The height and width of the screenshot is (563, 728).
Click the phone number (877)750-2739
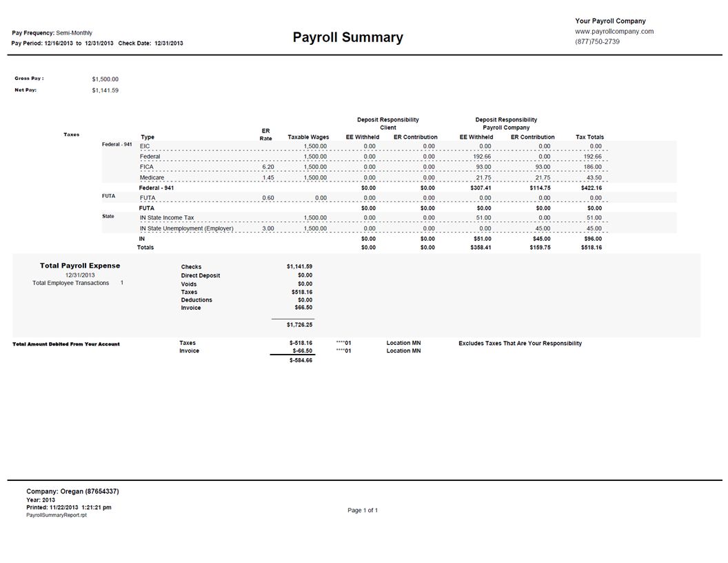pos(597,42)
